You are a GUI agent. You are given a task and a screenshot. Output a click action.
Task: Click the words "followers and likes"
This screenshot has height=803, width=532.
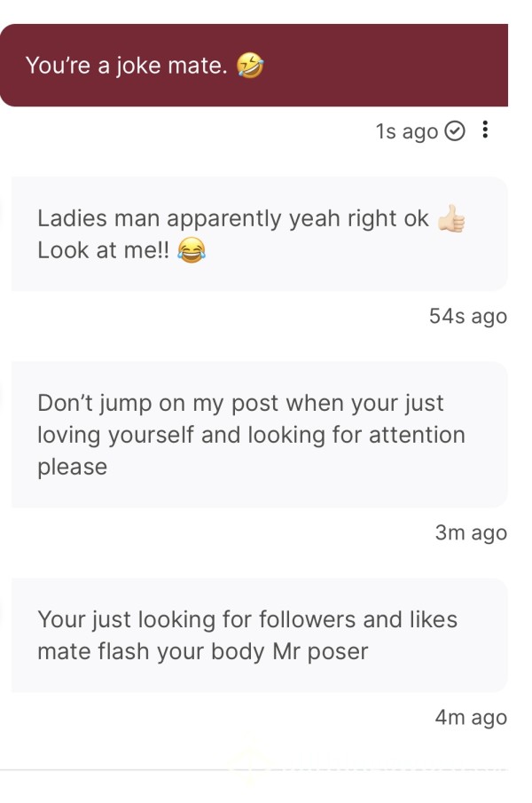(x=358, y=619)
